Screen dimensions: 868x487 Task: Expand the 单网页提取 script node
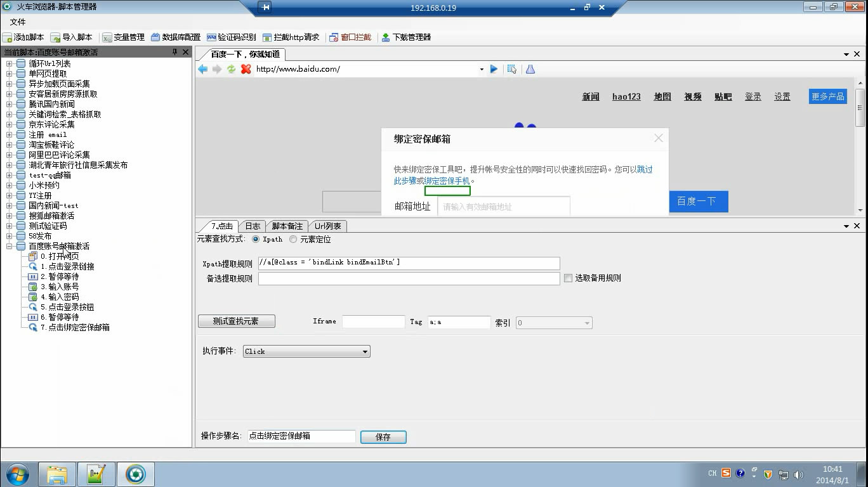[10, 74]
